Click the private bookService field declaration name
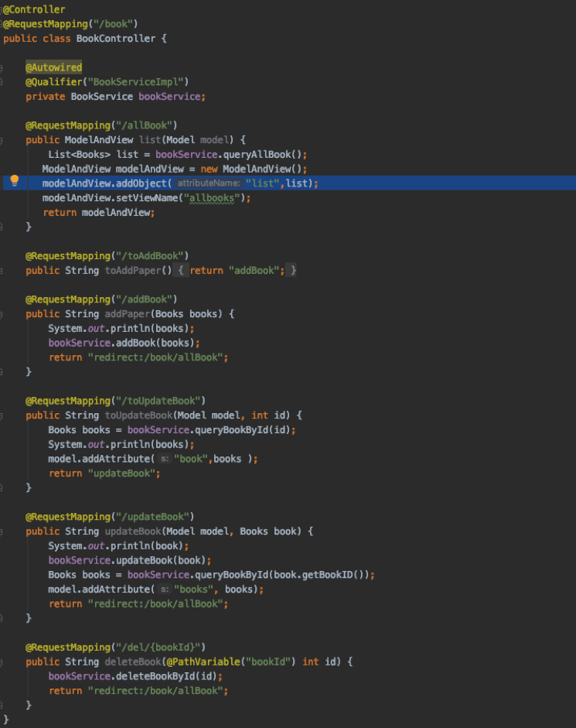The image size is (576, 728). pos(169,97)
